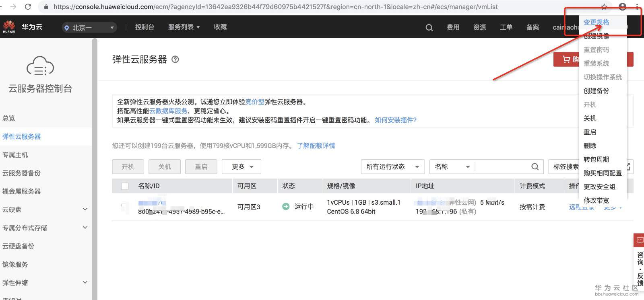This screenshot has width=644, height=300.
Task: Select 重启 in the more-actions menu
Action: (590, 132)
